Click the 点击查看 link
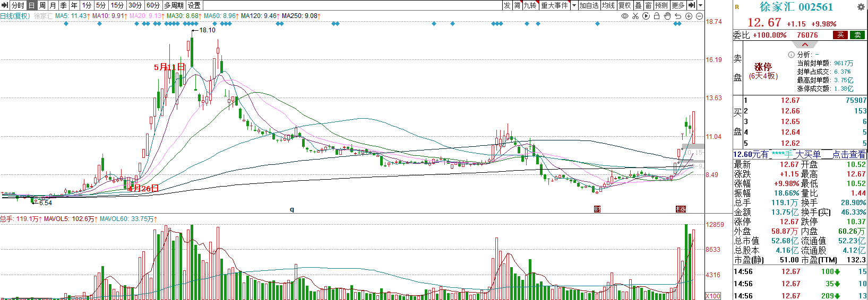 pyautogui.click(x=849, y=154)
